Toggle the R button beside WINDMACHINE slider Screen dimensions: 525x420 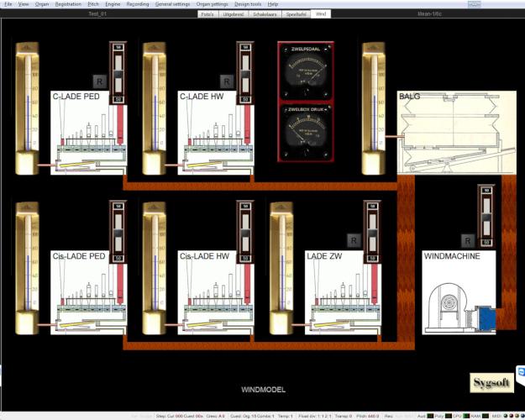pos(468,240)
